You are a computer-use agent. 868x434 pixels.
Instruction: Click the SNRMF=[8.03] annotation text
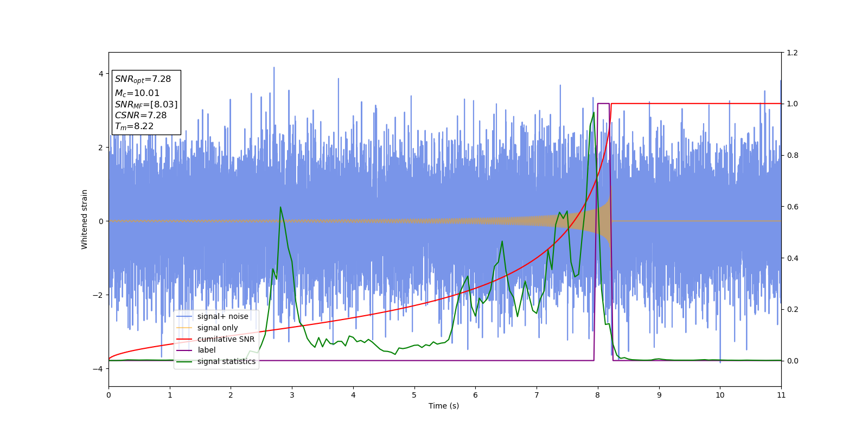(x=146, y=105)
